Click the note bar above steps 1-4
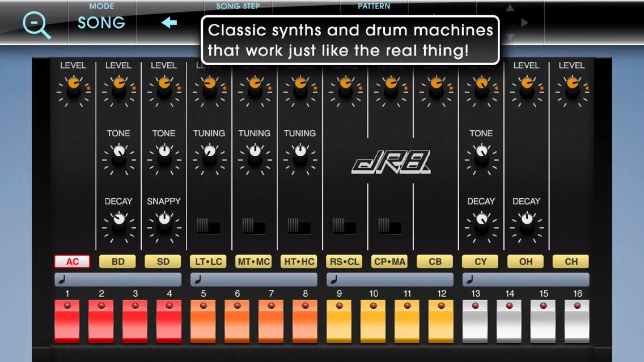644x362 pixels. (118, 280)
